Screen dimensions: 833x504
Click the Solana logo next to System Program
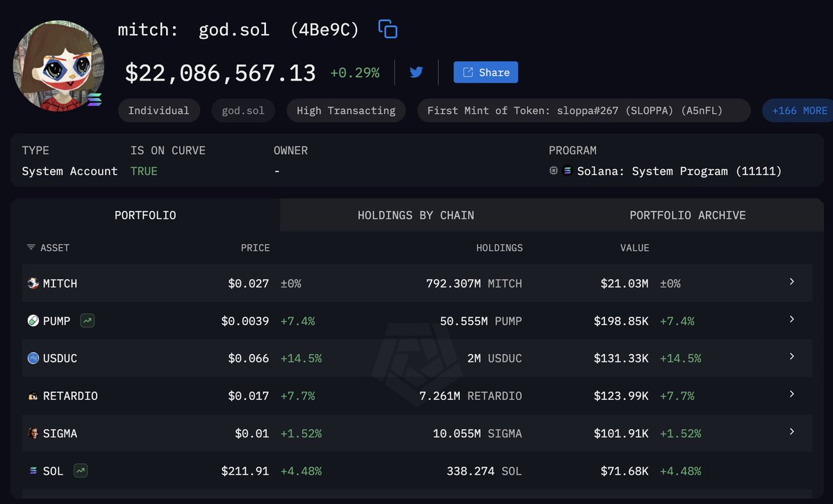pyautogui.click(x=568, y=171)
